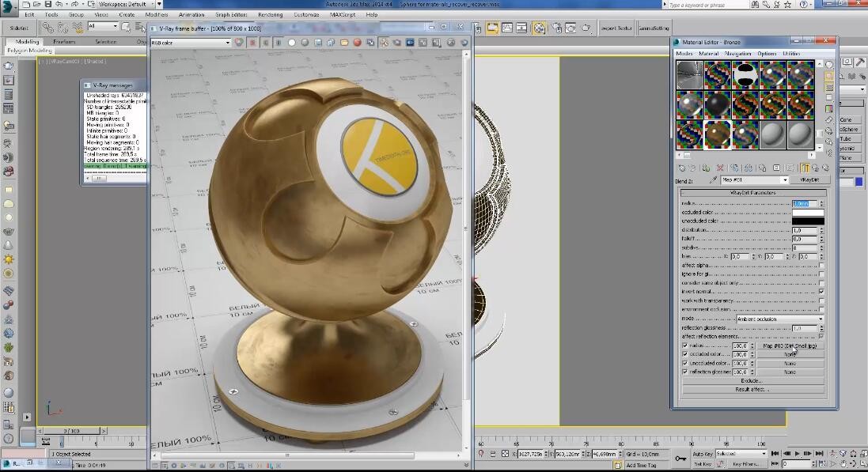Click the Unlink Selection toolbar icon
Viewport: 868px width, 472px height.
click(63, 28)
